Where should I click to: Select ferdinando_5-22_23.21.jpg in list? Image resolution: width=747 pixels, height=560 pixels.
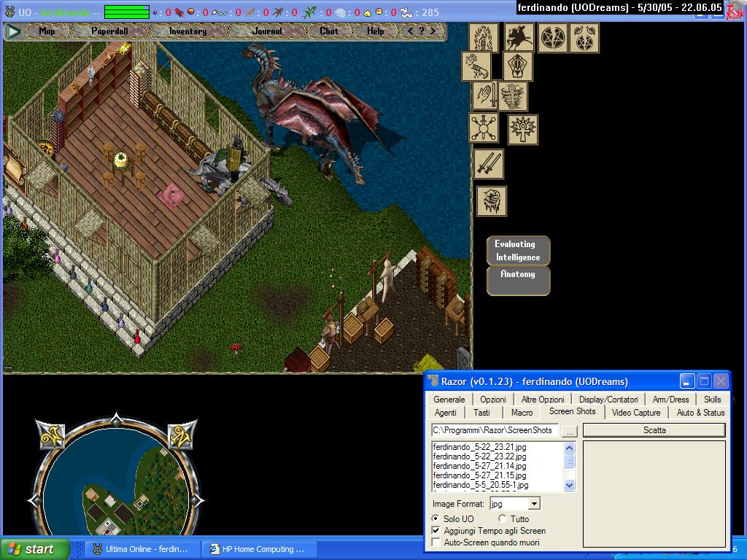tap(480, 447)
